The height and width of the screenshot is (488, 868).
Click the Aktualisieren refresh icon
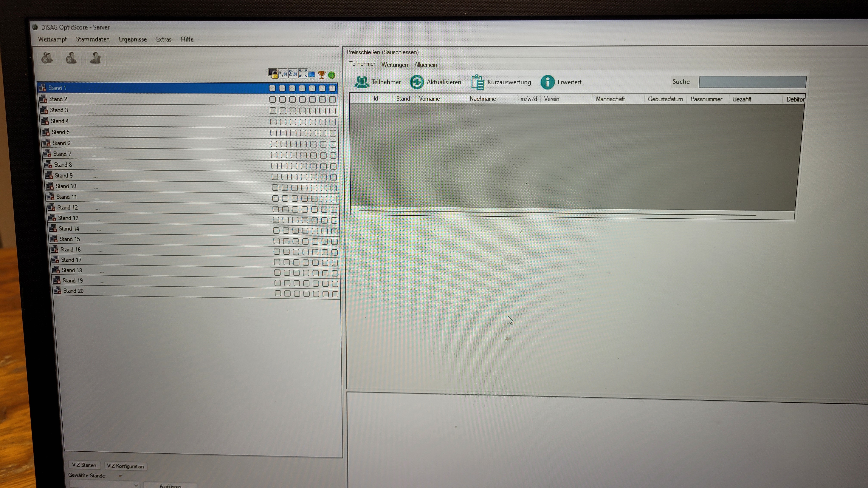417,82
